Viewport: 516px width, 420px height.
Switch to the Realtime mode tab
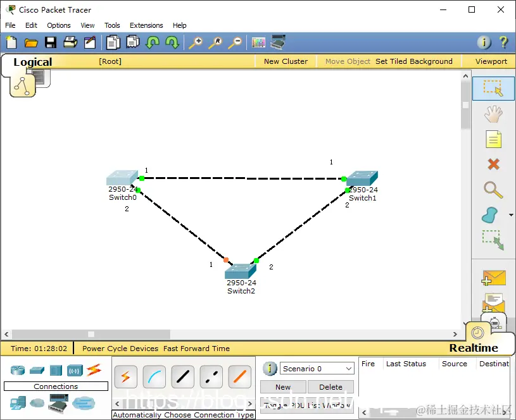[474, 348]
